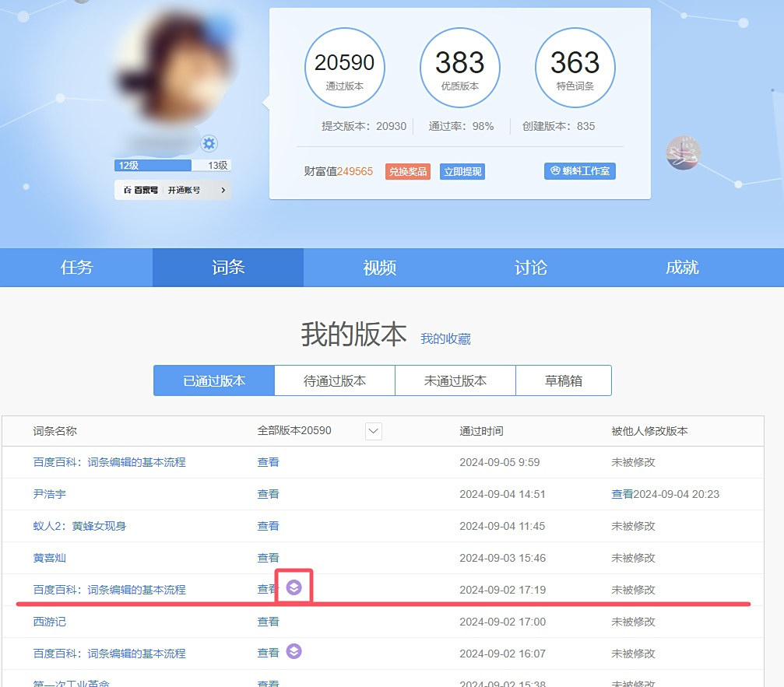Screen dimensions: 784x687
Task: Click the 被他人修改版本 column header
Action: pyautogui.click(x=649, y=431)
